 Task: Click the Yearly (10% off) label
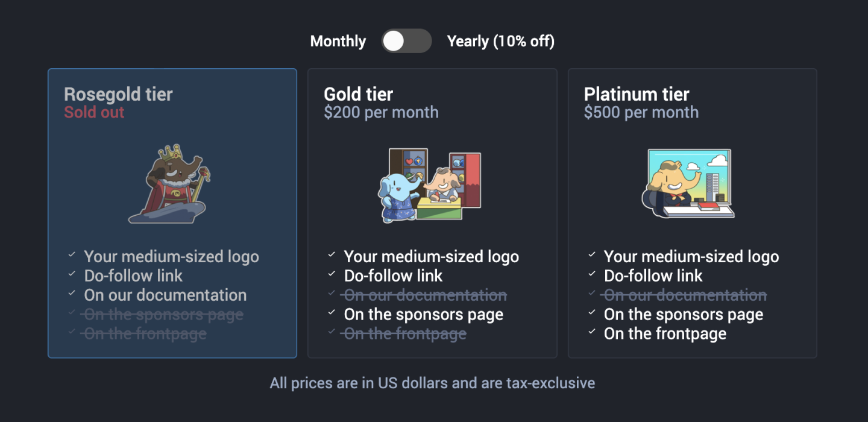(x=500, y=41)
